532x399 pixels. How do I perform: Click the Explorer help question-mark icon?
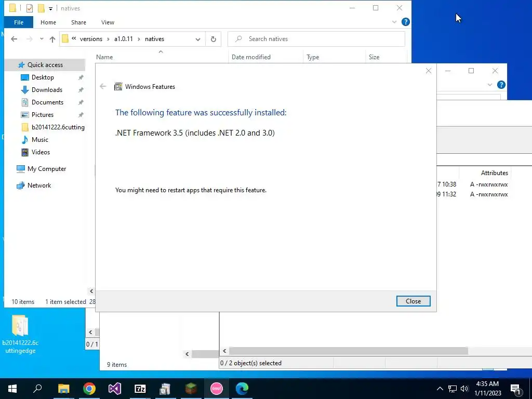(x=405, y=22)
